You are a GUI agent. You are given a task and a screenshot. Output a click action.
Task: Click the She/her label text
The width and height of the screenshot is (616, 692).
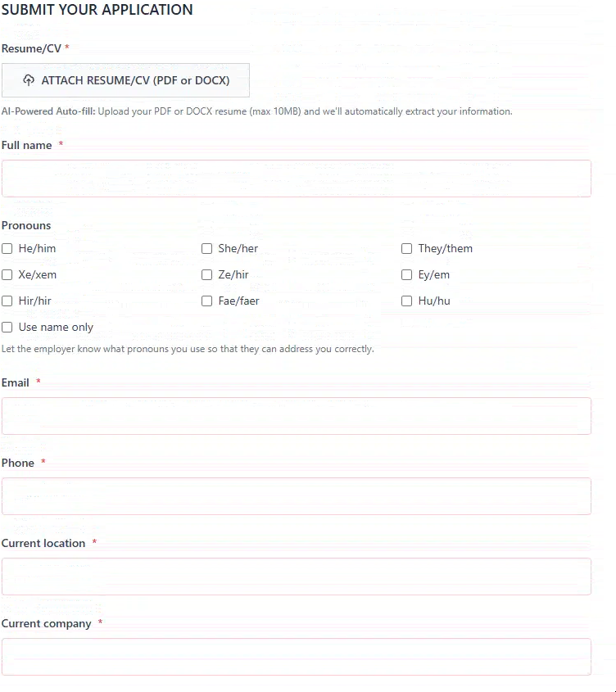click(238, 249)
